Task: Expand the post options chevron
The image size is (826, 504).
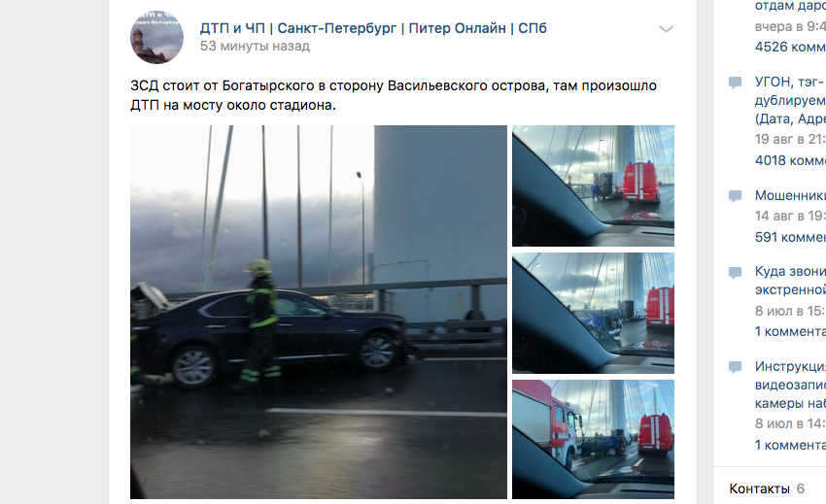Action: (667, 29)
